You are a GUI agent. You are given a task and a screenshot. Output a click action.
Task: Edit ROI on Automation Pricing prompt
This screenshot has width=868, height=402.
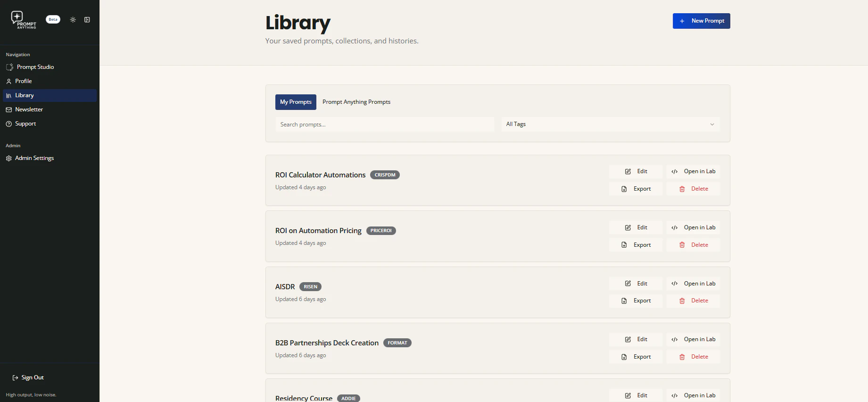(x=636, y=227)
